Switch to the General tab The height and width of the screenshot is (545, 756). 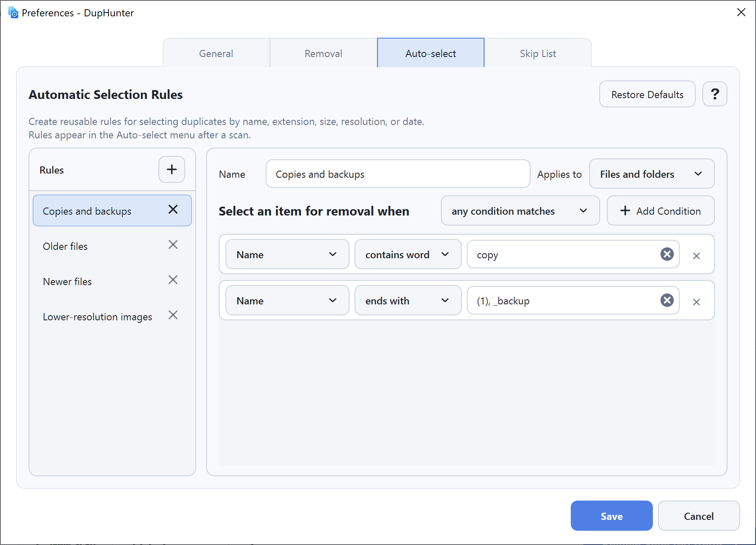216,53
